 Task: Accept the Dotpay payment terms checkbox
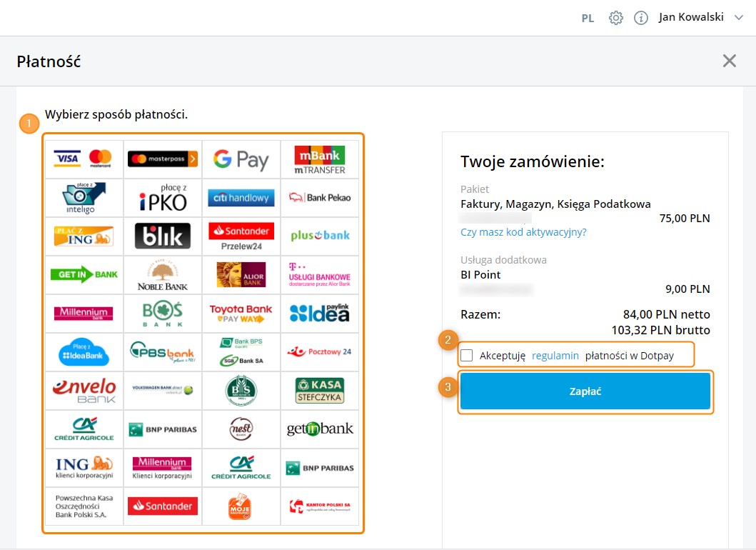coord(467,356)
